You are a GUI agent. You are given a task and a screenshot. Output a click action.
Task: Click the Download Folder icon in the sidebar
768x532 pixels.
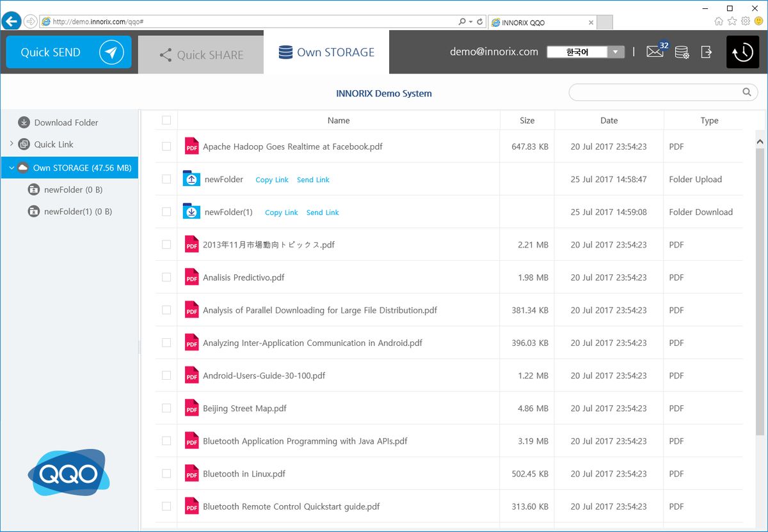coord(24,122)
